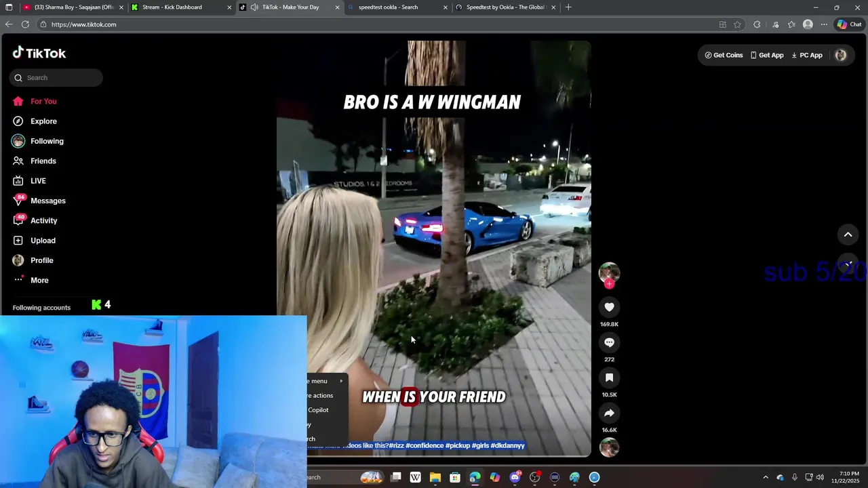
Task: Open browser extensions puzzle icon
Action: [757, 24]
